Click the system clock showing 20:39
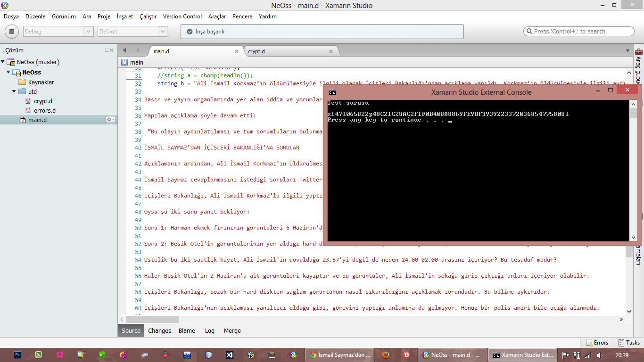Viewport: 644px width, 362px height. [x=622, y=355]
